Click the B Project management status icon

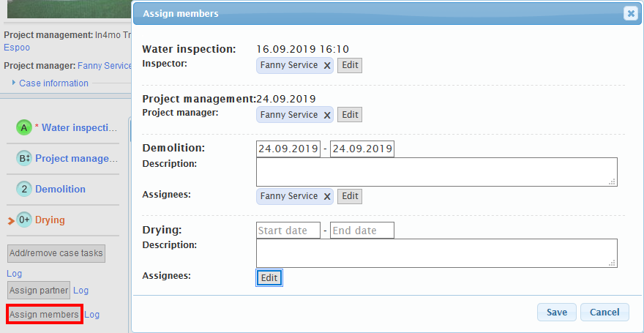(23, 158)
